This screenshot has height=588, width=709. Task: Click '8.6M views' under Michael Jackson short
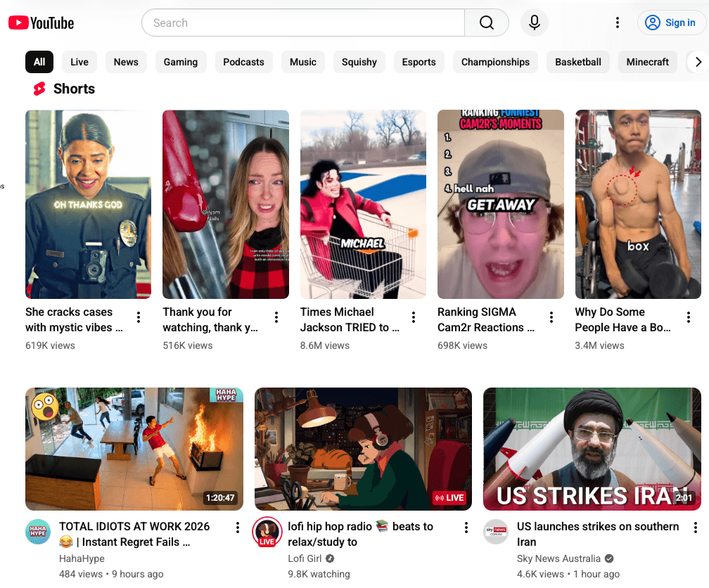pos(325,345)
